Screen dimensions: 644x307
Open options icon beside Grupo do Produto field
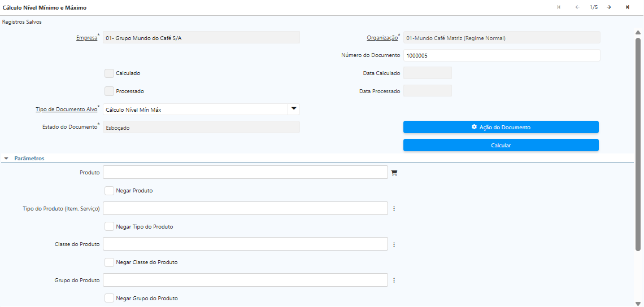[394, 280]
